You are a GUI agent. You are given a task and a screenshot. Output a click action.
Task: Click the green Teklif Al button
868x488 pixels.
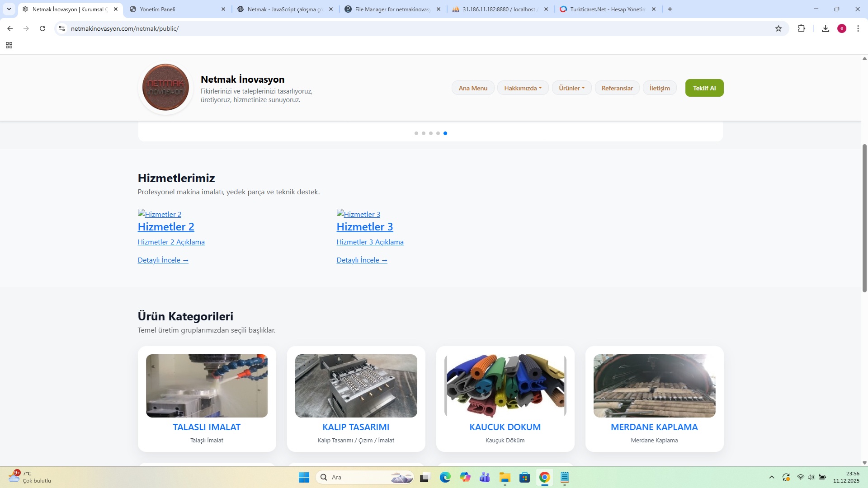(x=704, y=88)
